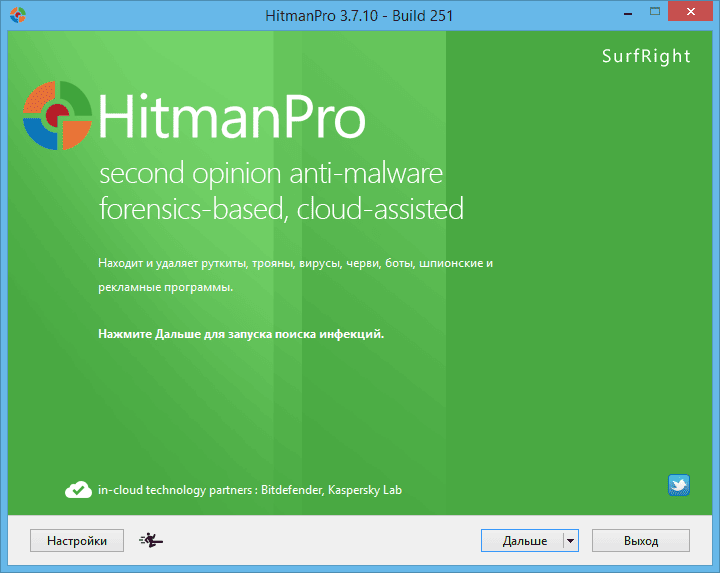Click the 'рекламные программы.' text line
This screenshot has height=573, width=720.
(x=166, y=287)
